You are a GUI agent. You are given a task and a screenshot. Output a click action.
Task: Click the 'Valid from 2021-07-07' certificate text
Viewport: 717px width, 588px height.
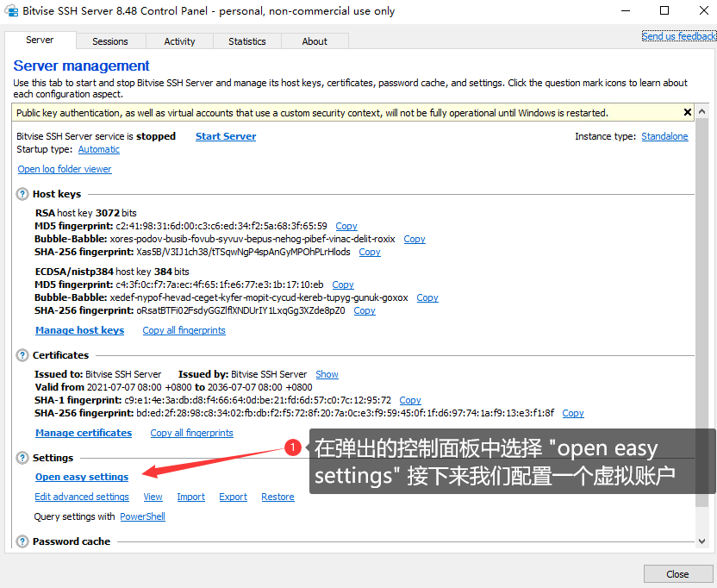[x=174, y=388]
